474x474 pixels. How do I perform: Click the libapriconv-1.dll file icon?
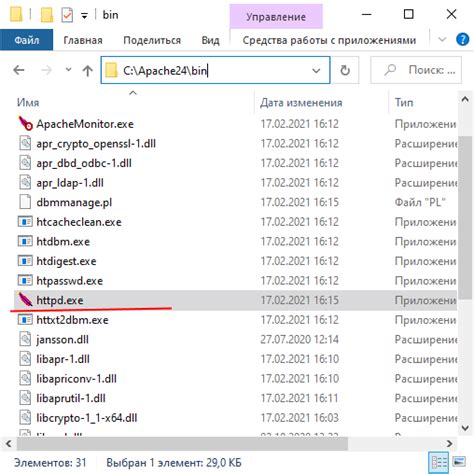(25, 379)
